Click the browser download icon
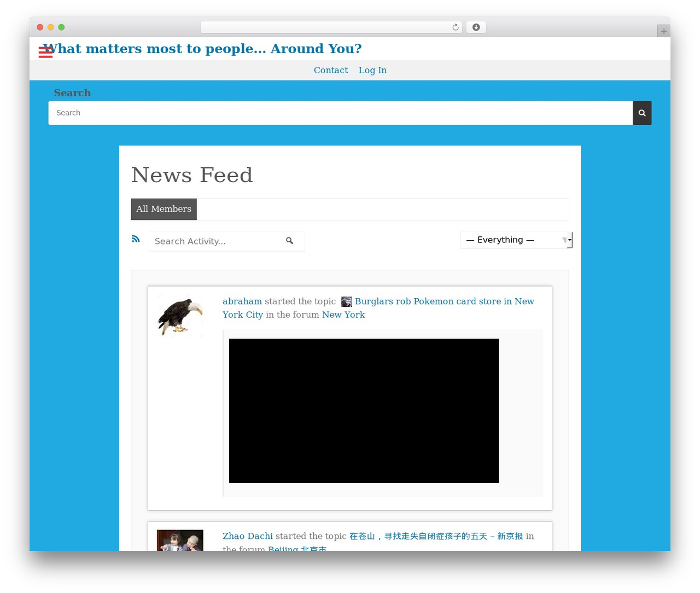The height and width of the screenshot is (593, 700). point(476,27)
